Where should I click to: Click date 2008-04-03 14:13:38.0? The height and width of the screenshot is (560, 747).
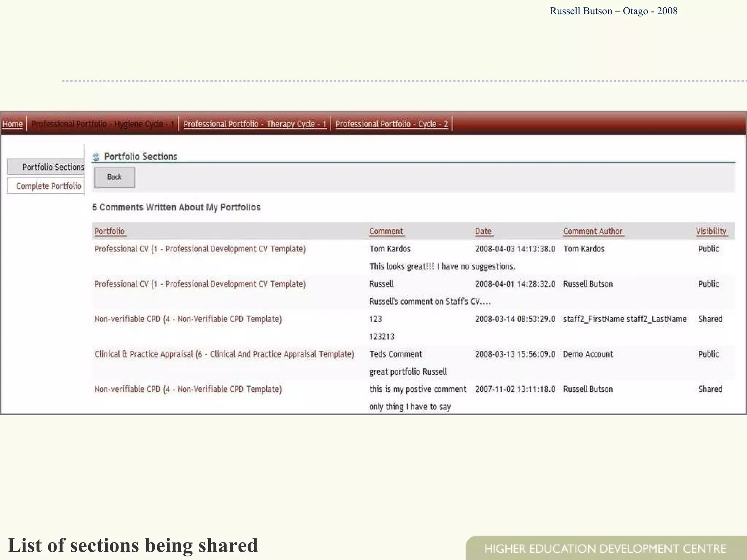point(515,249)
